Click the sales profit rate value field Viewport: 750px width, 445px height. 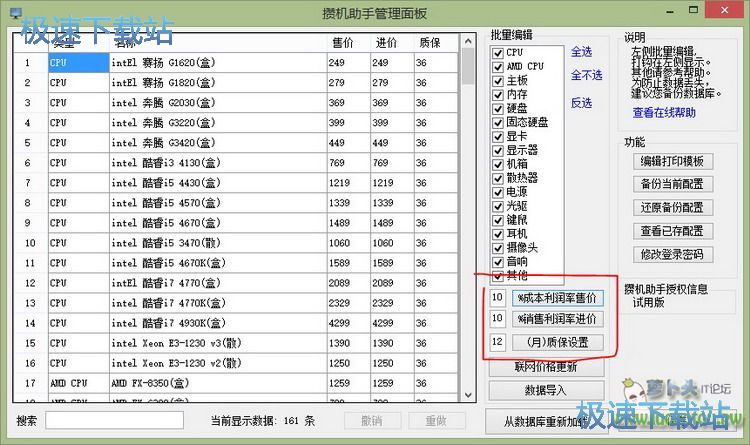coord(497,319)
